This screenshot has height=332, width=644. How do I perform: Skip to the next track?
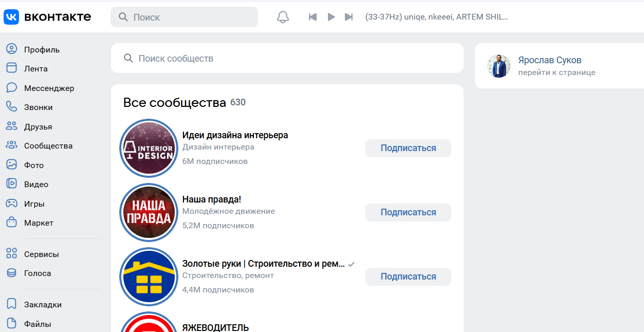[x=349, y=16]
